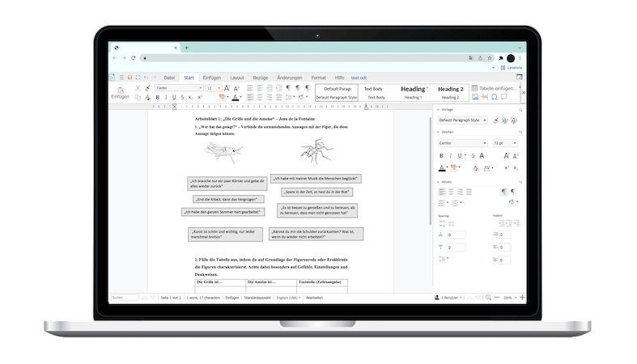This screenshot has height=364, width=637.
Task: Open the Hilfe tab
Action: pos(340,78)
